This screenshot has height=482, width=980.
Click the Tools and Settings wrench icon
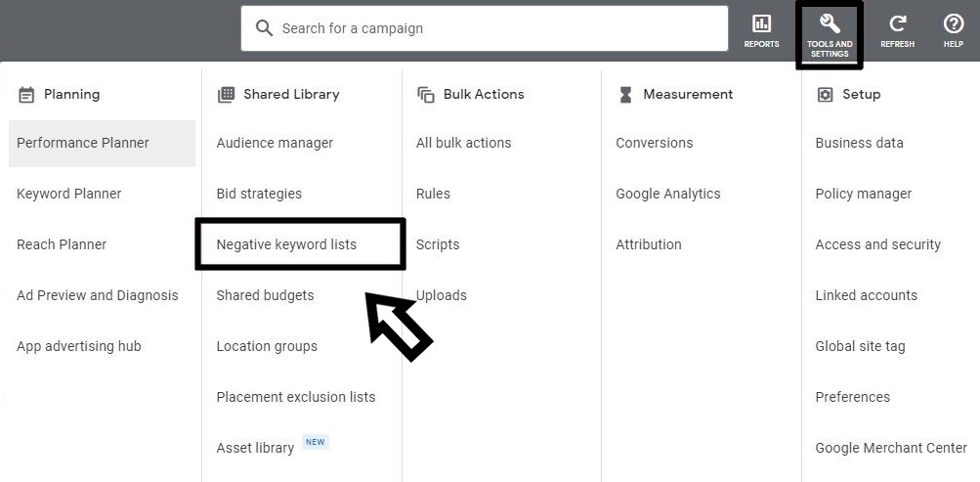pos(830,24)
